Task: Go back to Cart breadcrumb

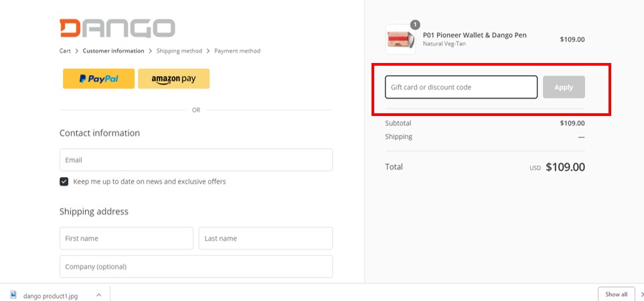Action: [65, 51]
